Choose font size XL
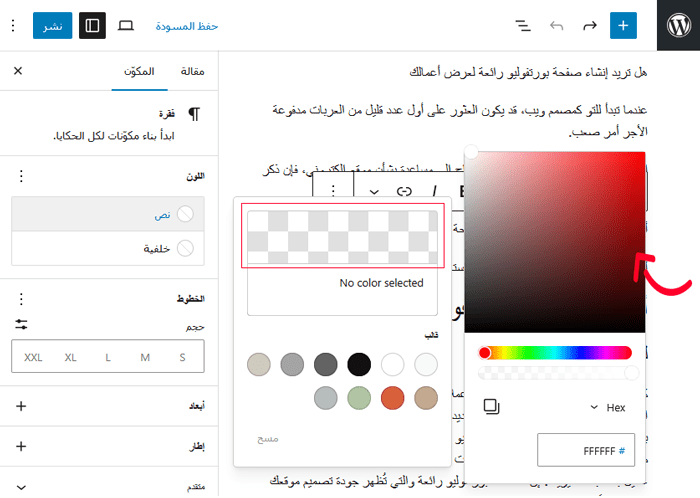 pyautogui.click(x=71, y=357)
